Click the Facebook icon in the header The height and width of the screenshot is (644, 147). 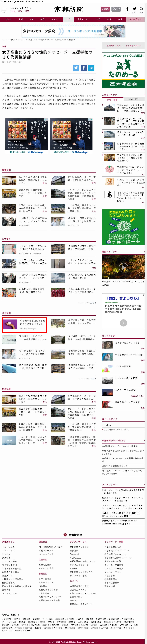click(127, 9)
